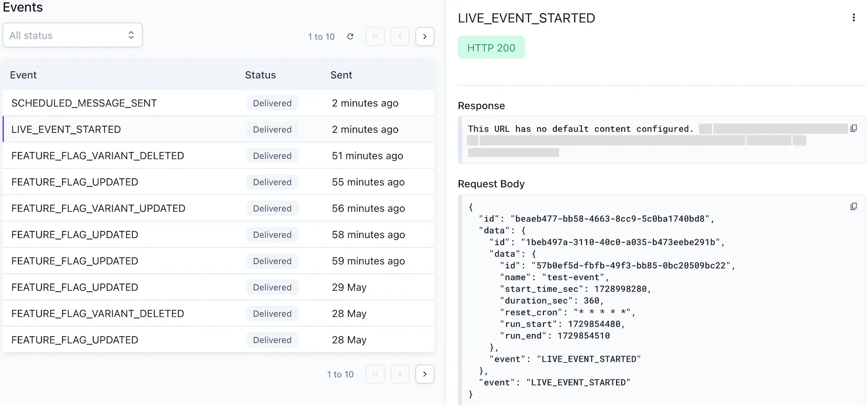Select FEATURE_FLAG_UPDATED sent 58 minutes ago
The height and width of the screenshot is (405, 868).
[x=218, y=234]
